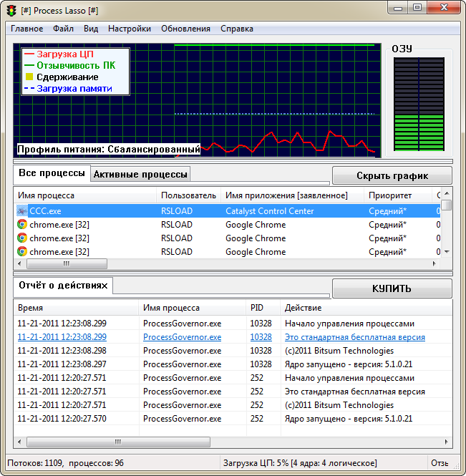Screen dimensions: 466x476
Task: Select log entry at 12:20:27.570
Action: (x=233, y=419)
